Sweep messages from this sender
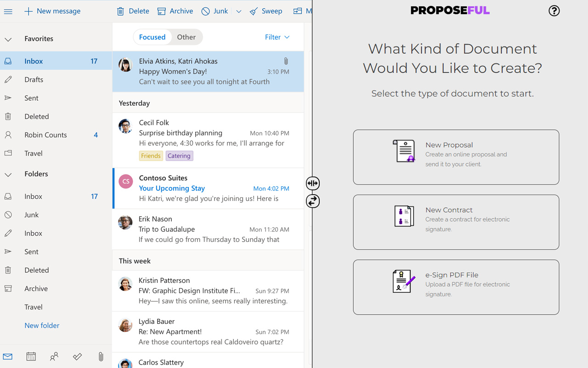 click(266, 11)
